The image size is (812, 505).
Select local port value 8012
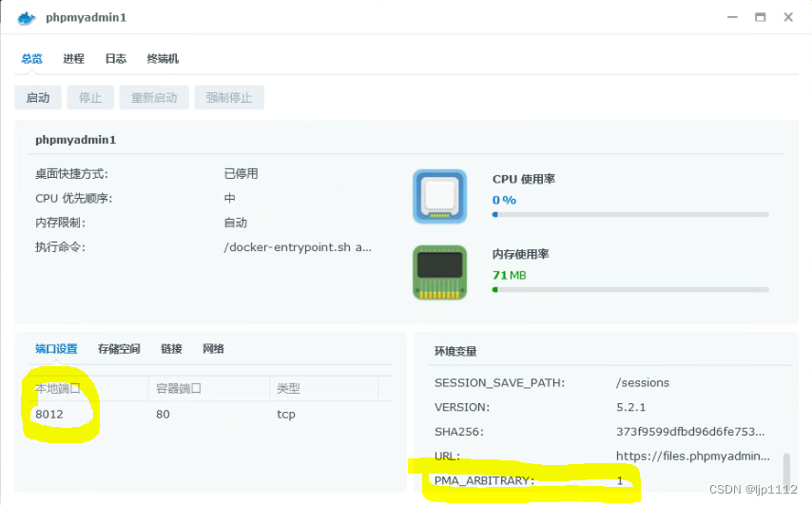click(49, 415)
